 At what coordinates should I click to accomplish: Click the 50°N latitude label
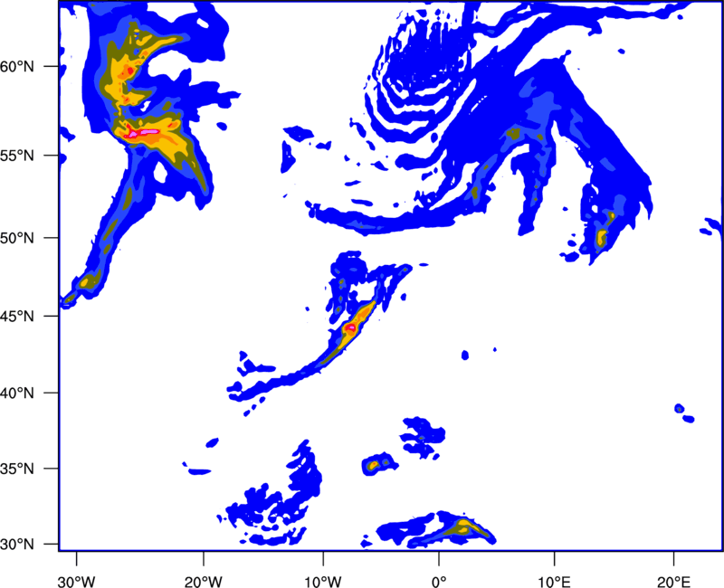tap(17, 238)
